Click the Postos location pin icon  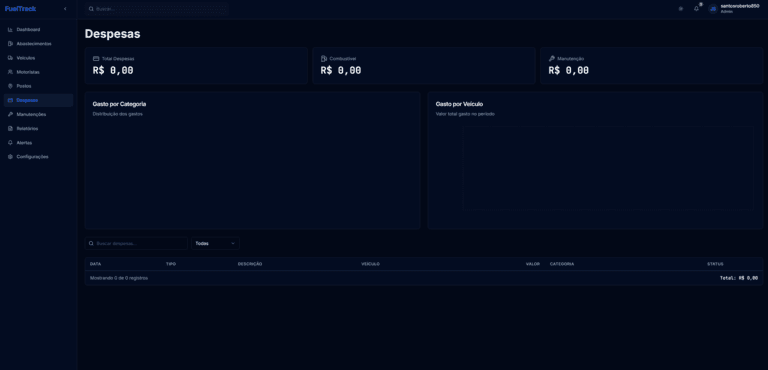(10, 86)
